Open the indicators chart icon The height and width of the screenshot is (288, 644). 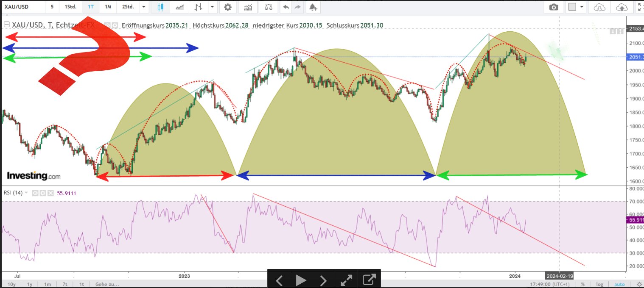248,7
